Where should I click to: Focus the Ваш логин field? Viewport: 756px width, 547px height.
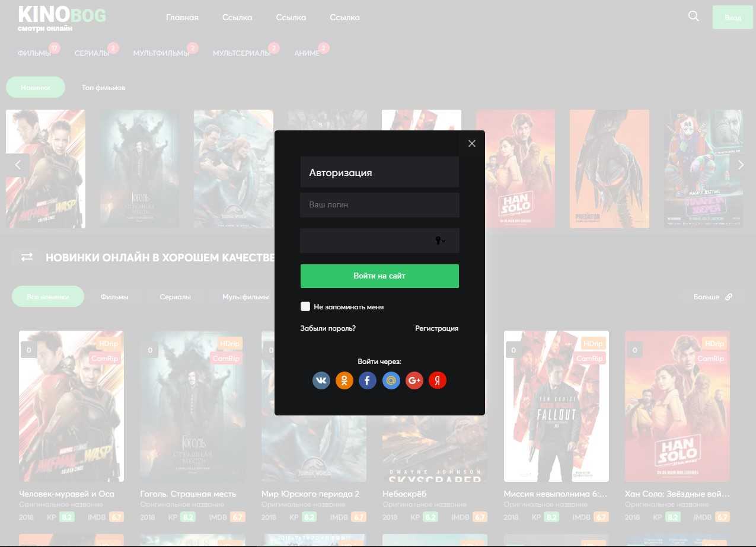pyautogui.click(x=379, y=205)
